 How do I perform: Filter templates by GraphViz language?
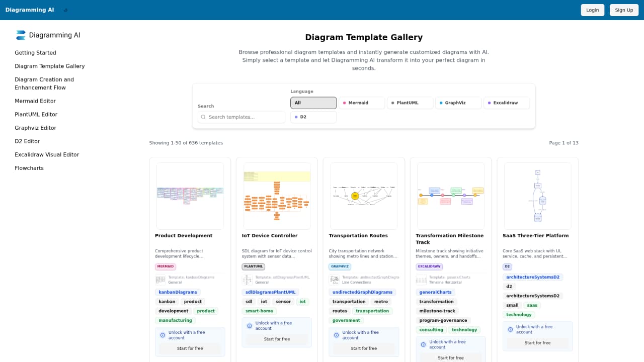pos(458,103)
